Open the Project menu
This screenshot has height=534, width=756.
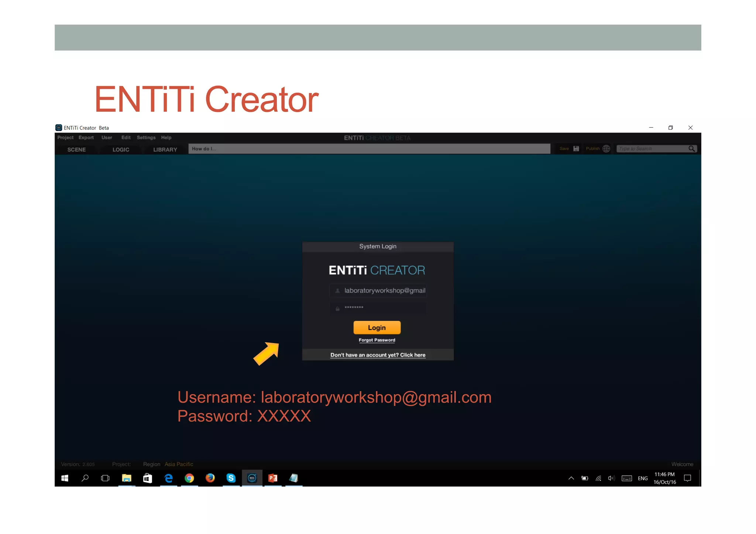[x=65, y=138]
